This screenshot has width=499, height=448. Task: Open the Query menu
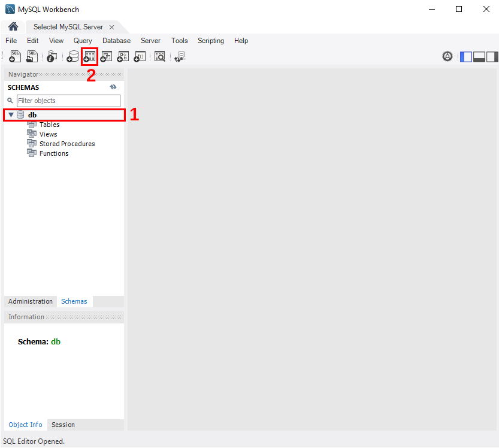[83, 41]
